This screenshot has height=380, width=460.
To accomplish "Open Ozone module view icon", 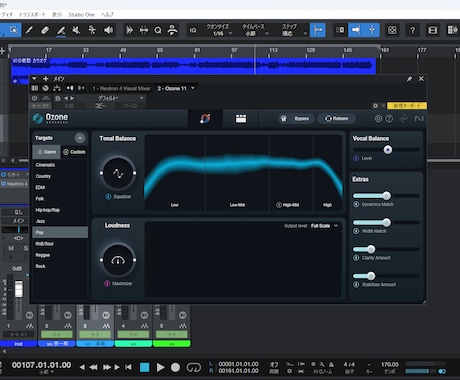I will [241, 119].
